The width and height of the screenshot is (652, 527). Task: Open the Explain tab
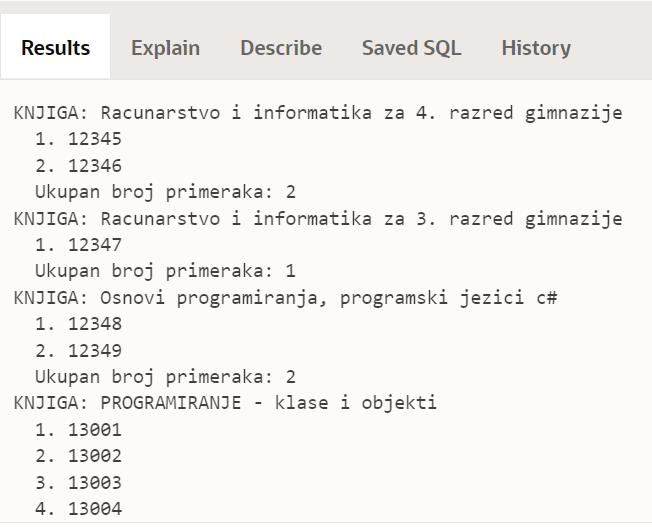[x=165, y=48]
